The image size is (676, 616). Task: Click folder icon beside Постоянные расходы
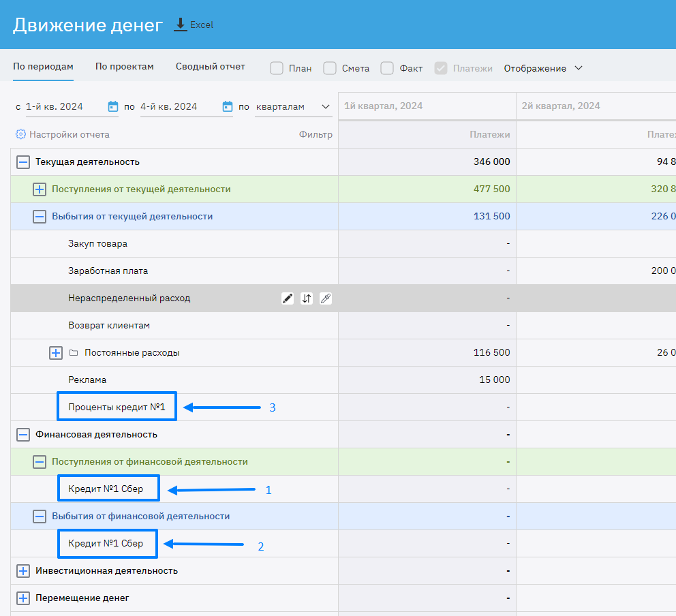coord(74,353)
